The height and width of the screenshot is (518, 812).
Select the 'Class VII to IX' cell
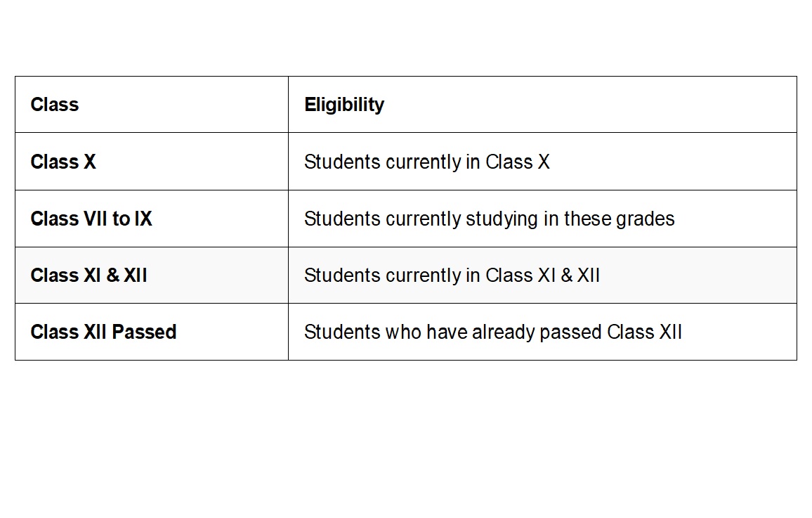(152, 219)
